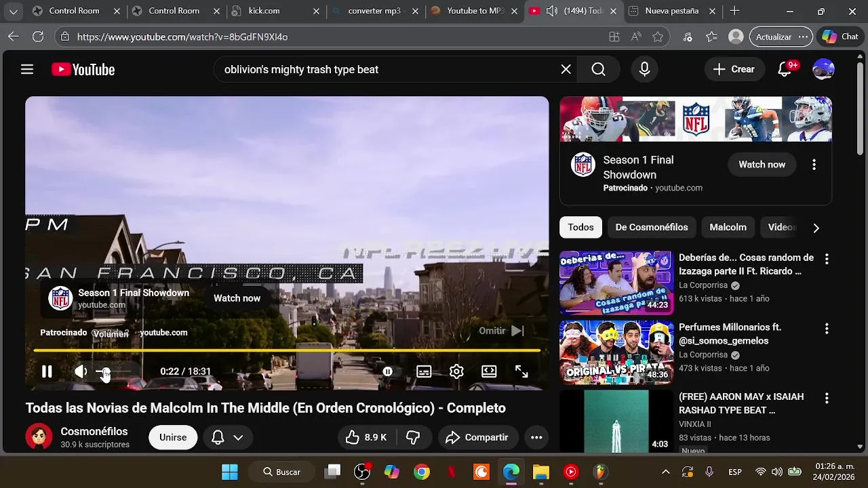The width and height of the screenshot is (868, 488).
Task: Open the Crear menu
Action: [734, 69]
